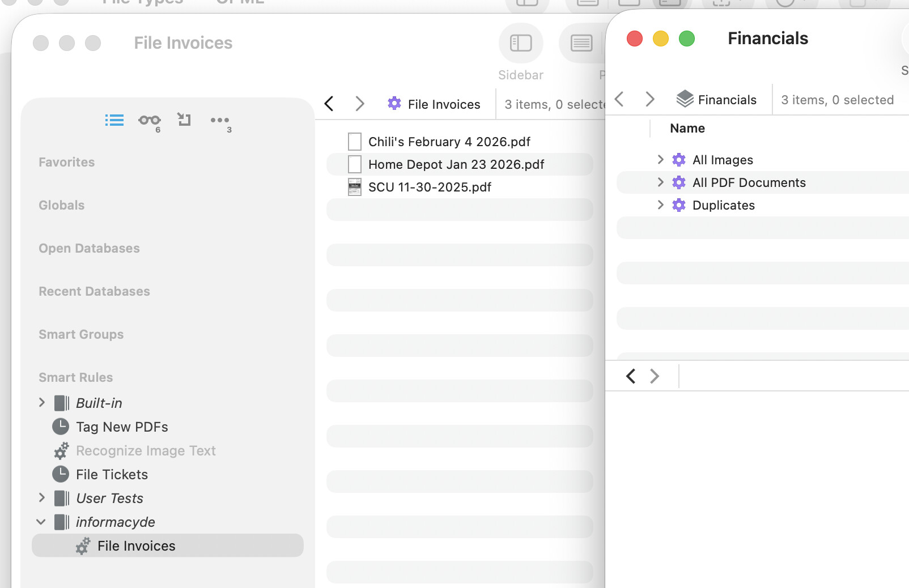Click the Financials database stack icon
The image size is (909, 588).
685,99
